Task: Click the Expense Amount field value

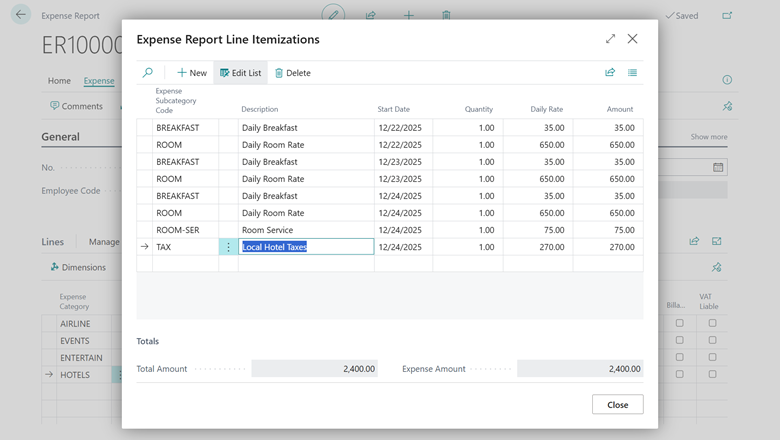Action: pos(580,368)
